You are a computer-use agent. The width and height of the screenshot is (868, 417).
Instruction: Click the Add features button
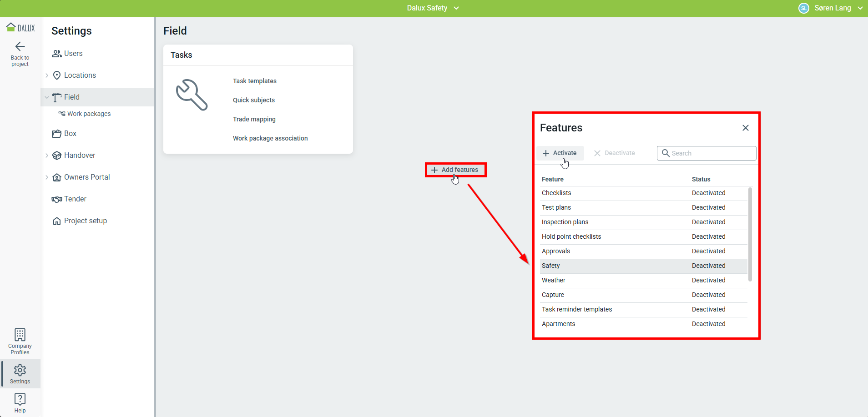tap(455, 170)
